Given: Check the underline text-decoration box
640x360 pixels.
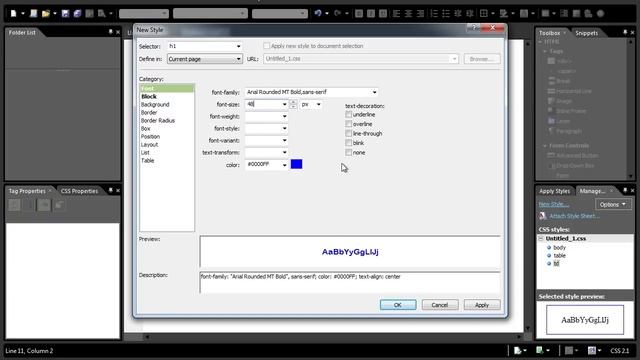Looking at the screenshot, I should (349, 115).
